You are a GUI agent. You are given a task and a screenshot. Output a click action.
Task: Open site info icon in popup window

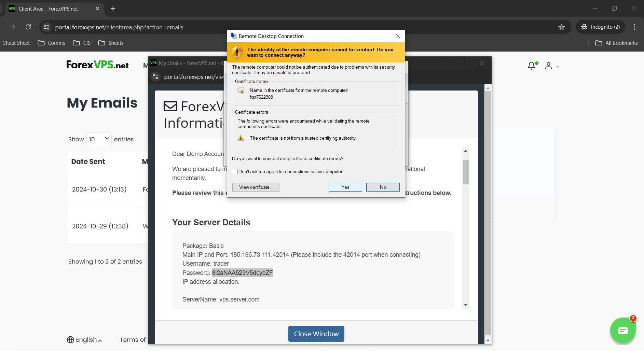point(156,76)
